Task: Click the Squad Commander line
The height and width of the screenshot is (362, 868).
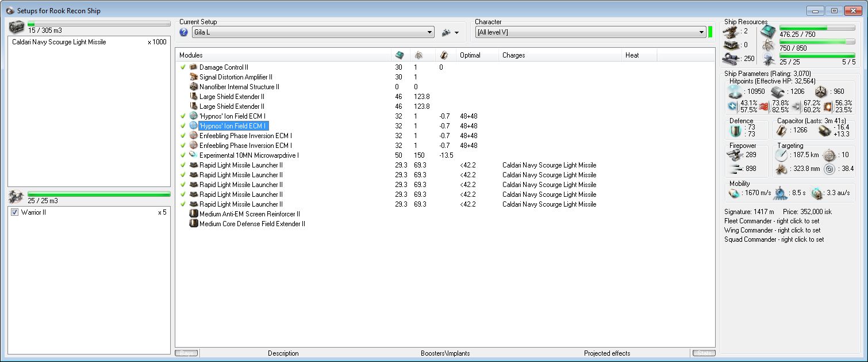Action: pyautogui.click(x=774, y=239)
